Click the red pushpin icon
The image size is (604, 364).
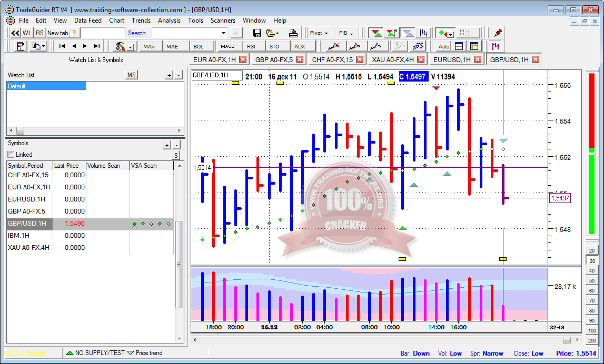point(498,33)
